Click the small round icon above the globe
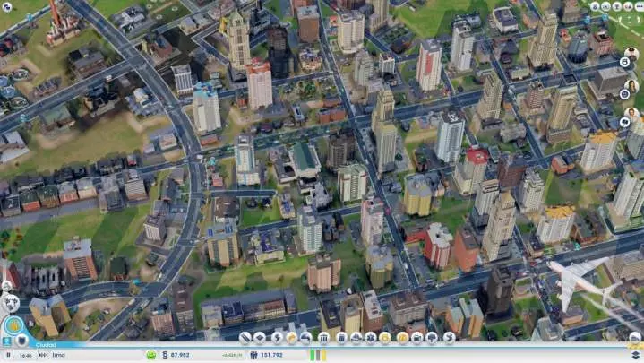Screen dimensions: 644x363 (x=6, y=287)
